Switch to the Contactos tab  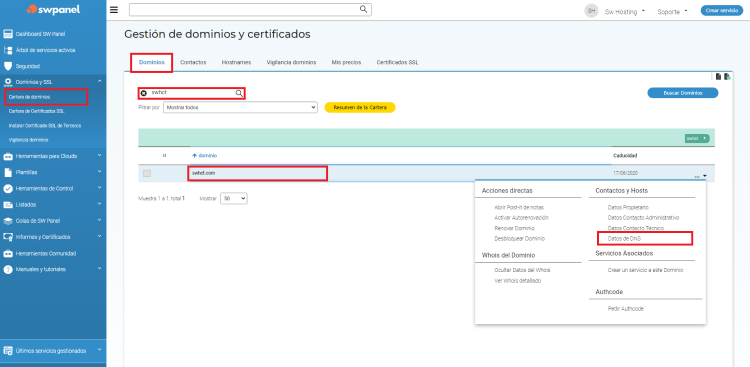click(193, 63)
